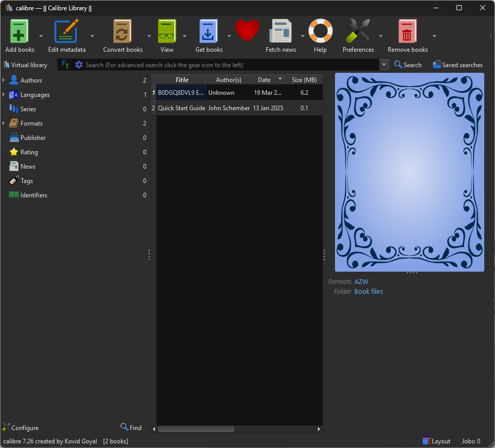
Task: Click the book cover thumbnail
Action: coord(409,172)
